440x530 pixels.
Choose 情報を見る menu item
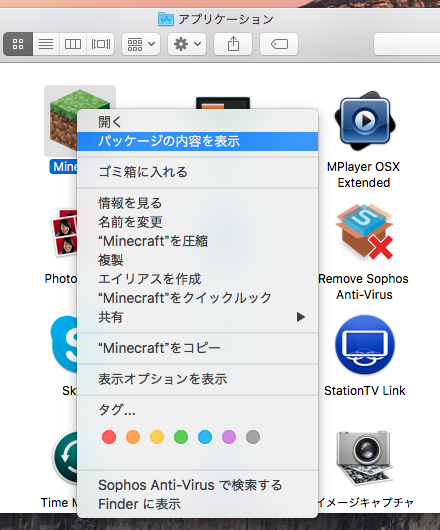tap(197, 203)
